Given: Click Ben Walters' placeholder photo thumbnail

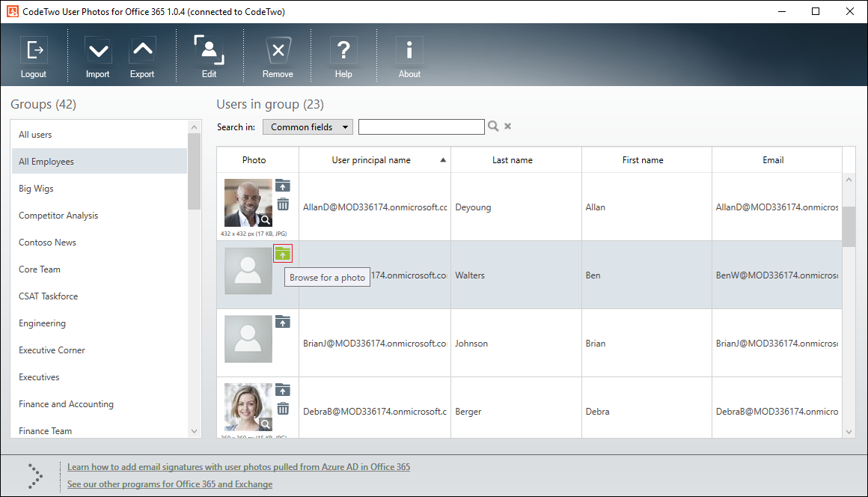Looking at the screenshot, I should point(248,271).
